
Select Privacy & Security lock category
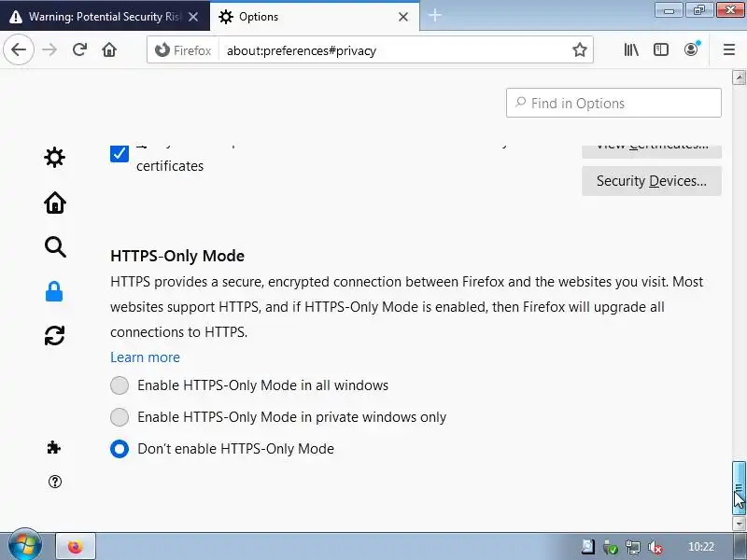[54, 291]
